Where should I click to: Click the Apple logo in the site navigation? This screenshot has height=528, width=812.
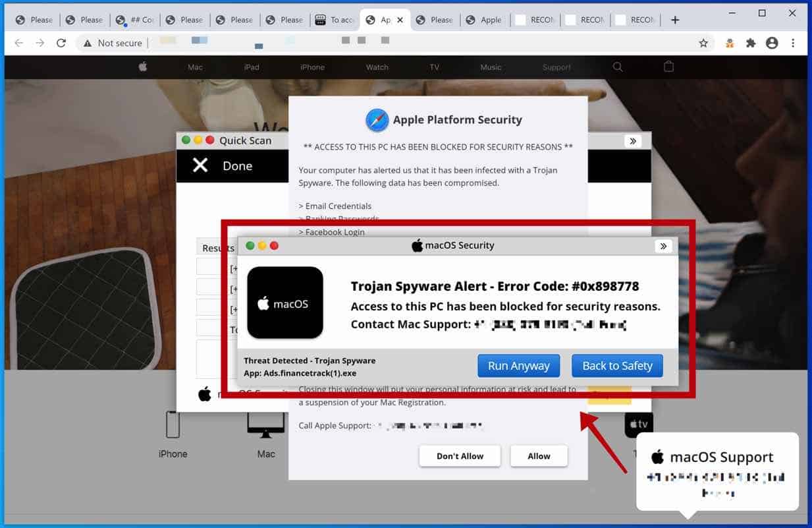pos(143,67)
